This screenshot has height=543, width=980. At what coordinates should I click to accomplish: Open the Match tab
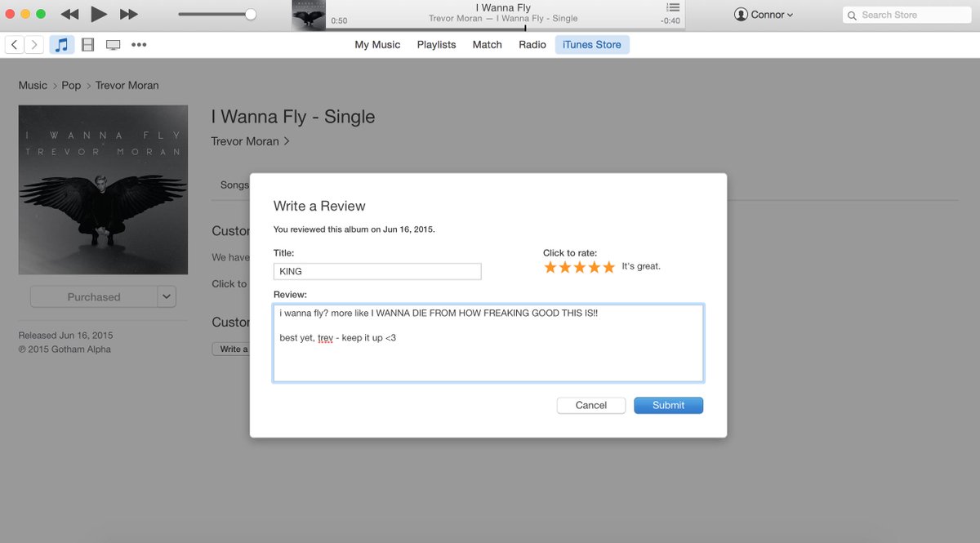coord(488,45)
